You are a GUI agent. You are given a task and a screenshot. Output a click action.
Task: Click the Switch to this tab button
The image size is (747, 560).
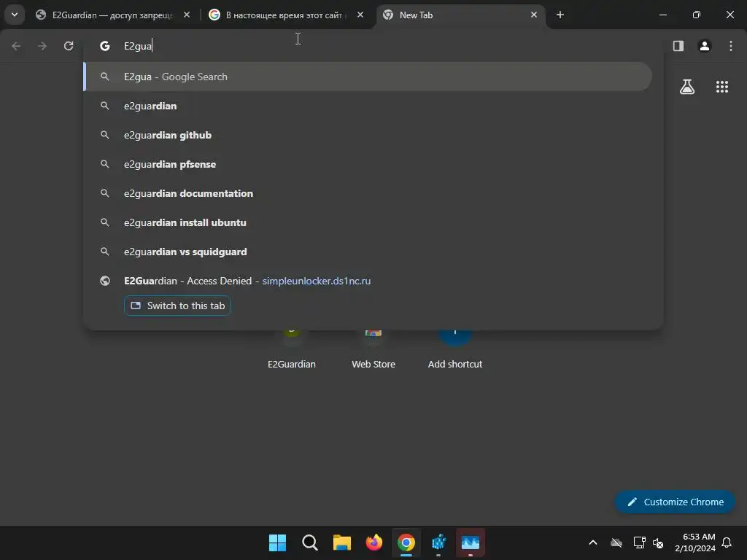click(177, 306)
